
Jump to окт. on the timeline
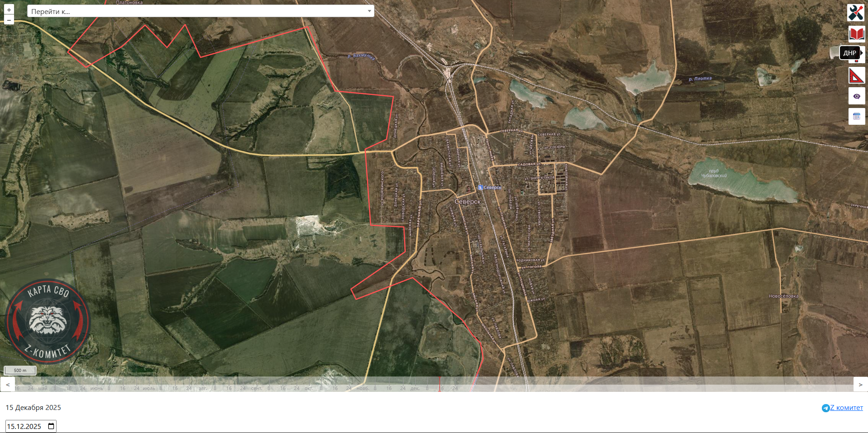(308, 388)
